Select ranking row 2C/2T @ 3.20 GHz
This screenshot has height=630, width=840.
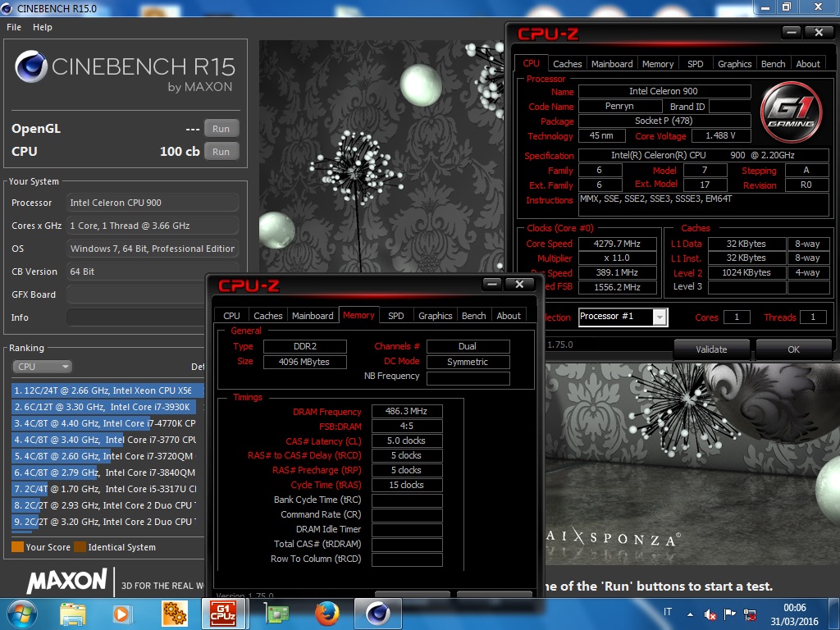pos(107,521)
